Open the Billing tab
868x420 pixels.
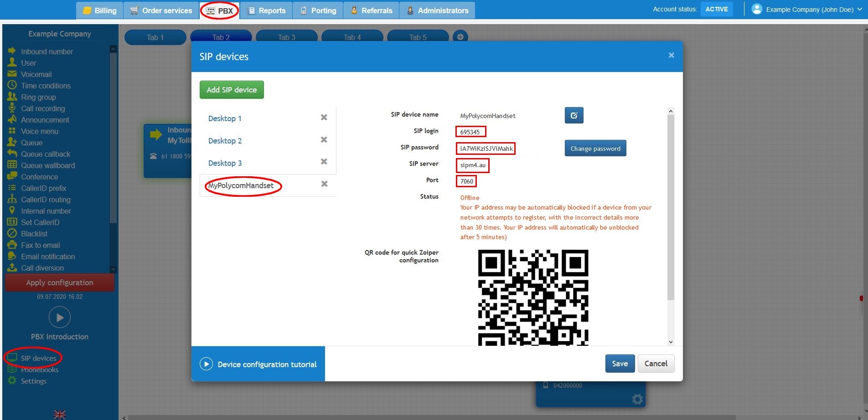pos(99,10)
